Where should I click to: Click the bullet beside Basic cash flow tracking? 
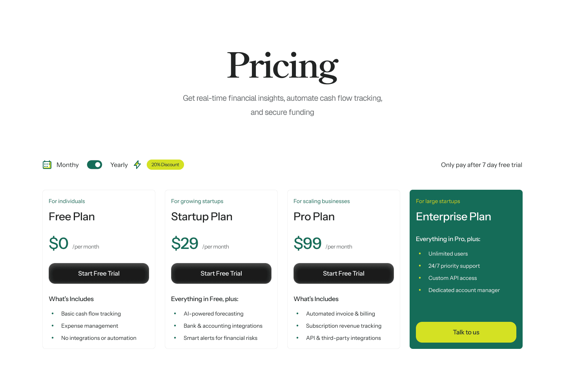[x=53, y=314]
